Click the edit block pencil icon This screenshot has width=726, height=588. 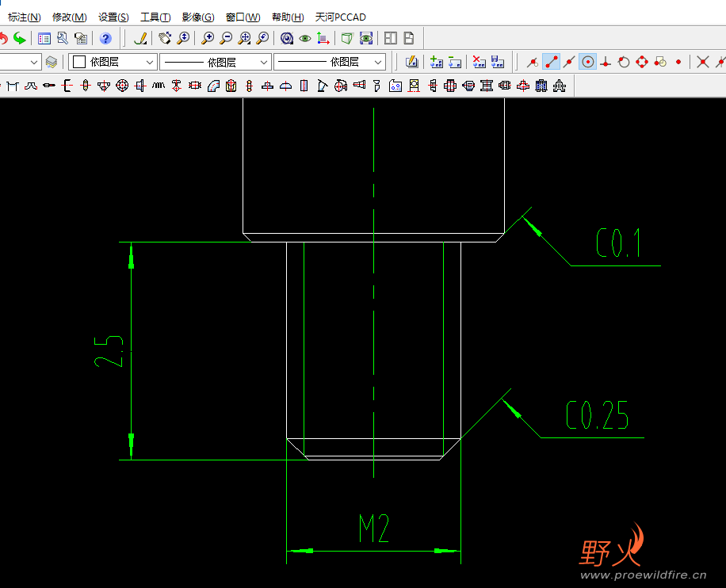pyautogui.click(x=411, y=62)
